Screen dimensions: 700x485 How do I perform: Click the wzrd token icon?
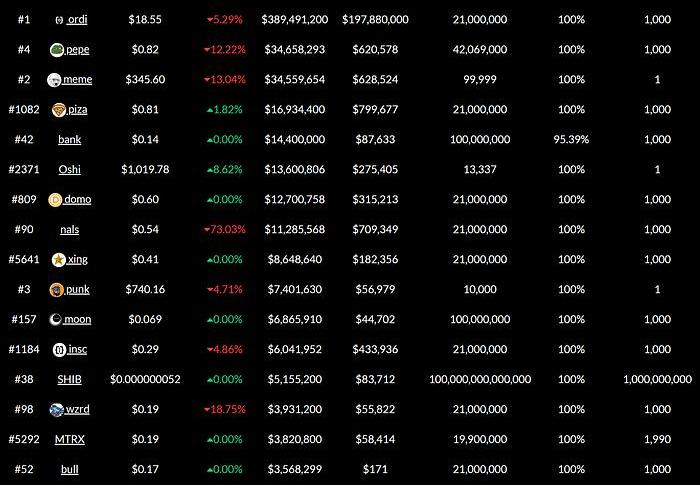tap(57, 410)
